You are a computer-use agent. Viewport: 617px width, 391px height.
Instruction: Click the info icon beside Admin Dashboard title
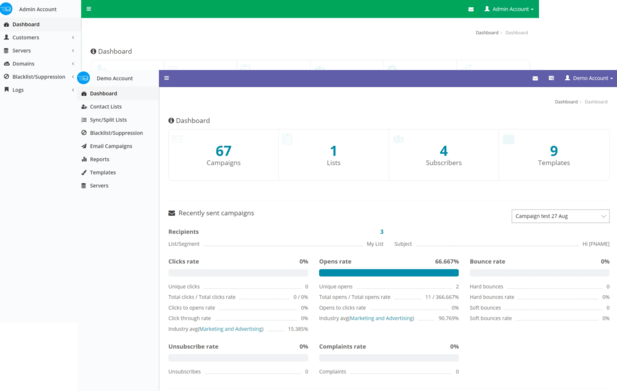pos(93,52)
